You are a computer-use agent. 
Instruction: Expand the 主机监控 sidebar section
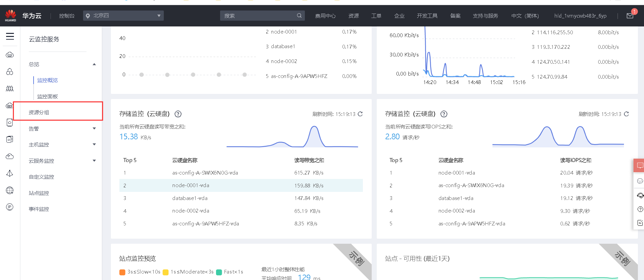[94, 144]
